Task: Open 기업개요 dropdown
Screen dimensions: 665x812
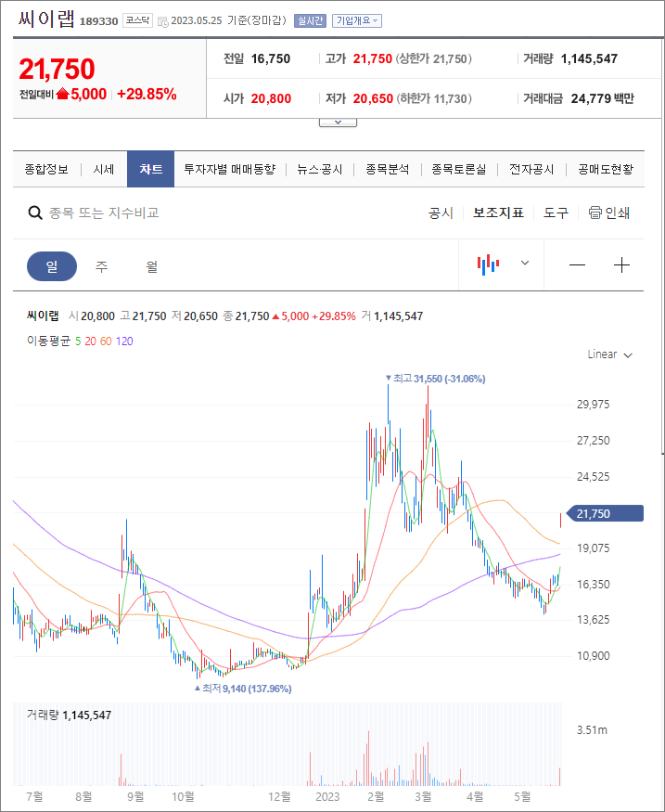Action: pos(357,20)
